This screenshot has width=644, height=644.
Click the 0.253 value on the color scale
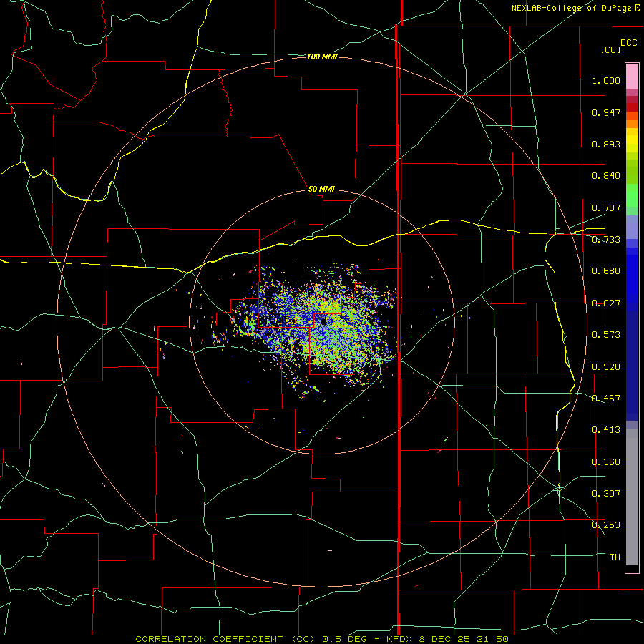(606, 525)
